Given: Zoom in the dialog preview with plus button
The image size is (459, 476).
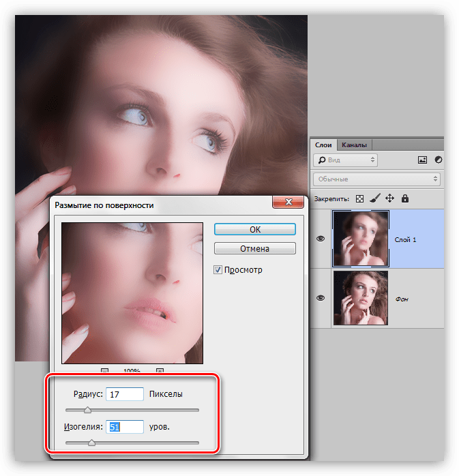Looking at the screenshot, I should click(x=160, y=371).
